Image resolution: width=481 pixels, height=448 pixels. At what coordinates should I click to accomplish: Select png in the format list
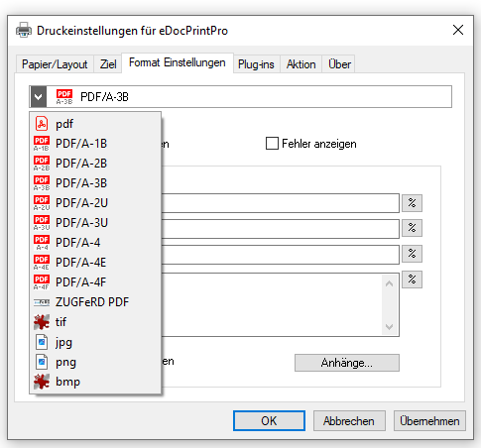click(x=65, y=362)
